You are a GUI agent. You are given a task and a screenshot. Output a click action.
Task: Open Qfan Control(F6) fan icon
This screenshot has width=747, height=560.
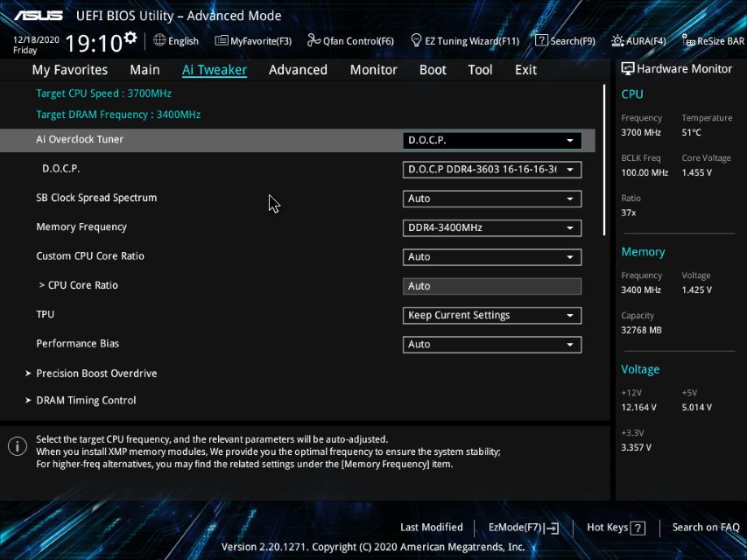314,40
